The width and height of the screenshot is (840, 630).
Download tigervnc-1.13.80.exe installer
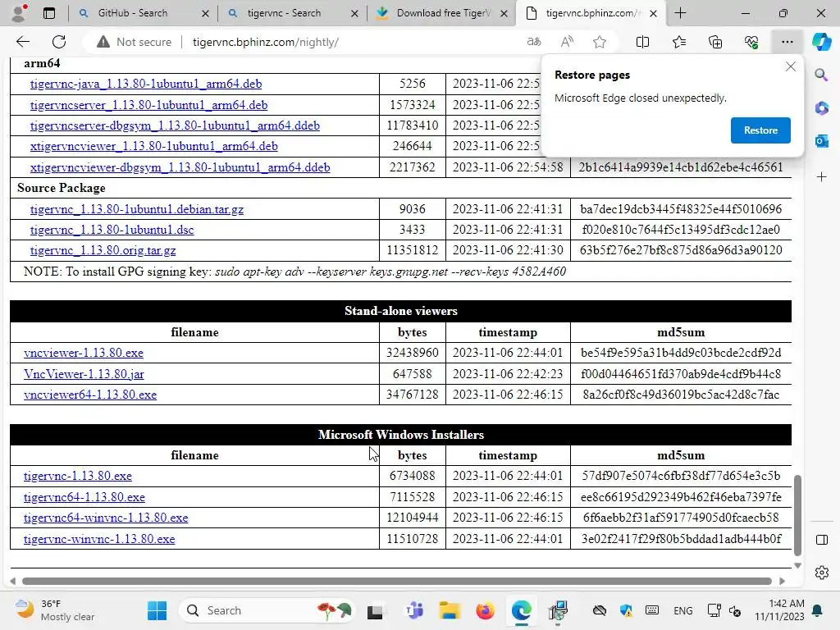pos(78,476)
